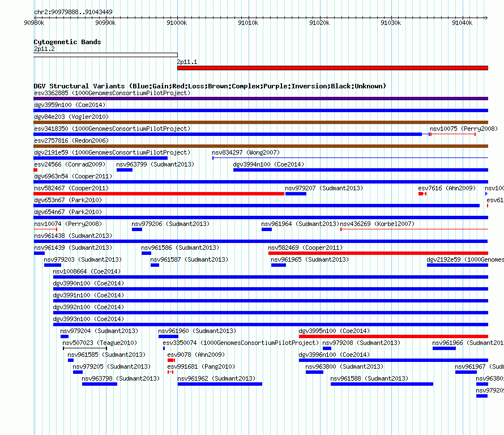Select the red 2p11.1 cytogenetic band
Viewport: 504px width, 435px height.
332,68
